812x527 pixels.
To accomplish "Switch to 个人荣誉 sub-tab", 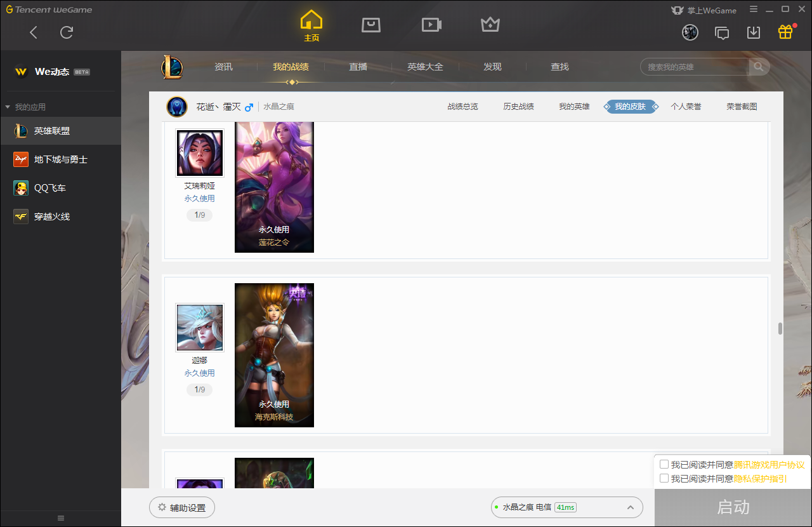I will (686, 107).
